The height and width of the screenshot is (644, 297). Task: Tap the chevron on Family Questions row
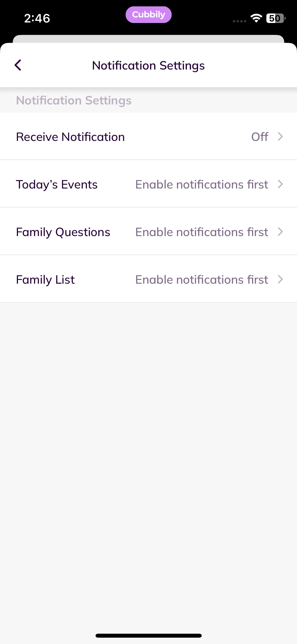pos(280,232)
